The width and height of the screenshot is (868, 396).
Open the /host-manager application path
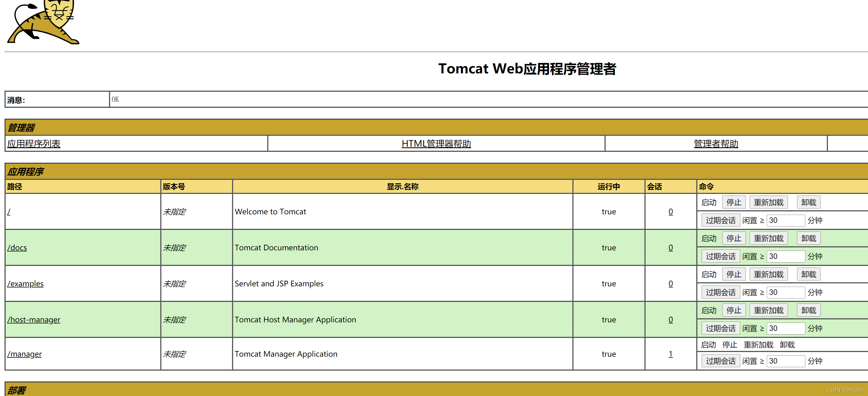(x=34, y=320)
